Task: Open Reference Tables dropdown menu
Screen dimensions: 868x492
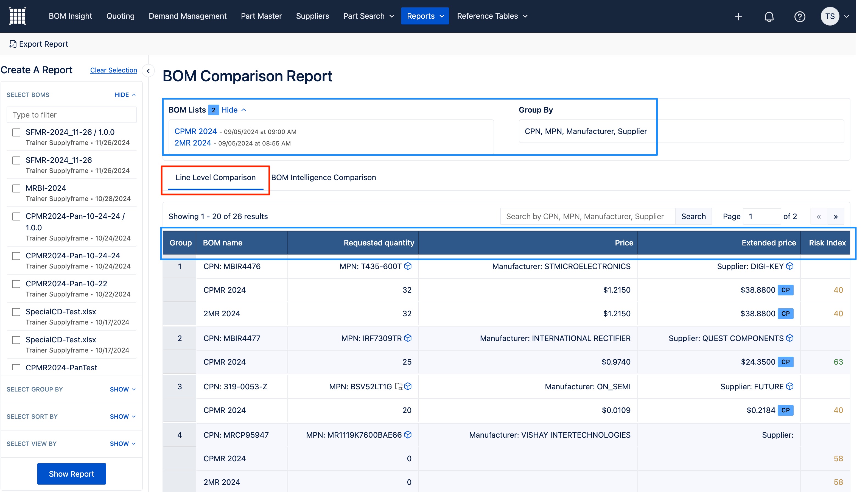Action: tap(492, 16)
